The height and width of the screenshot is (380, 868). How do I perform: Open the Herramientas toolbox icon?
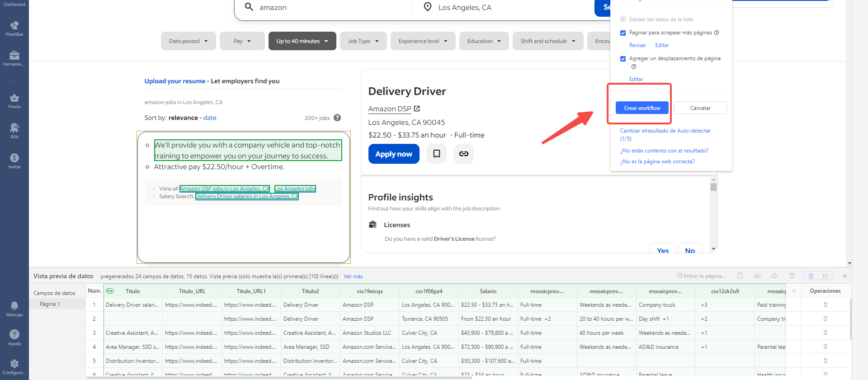click(14, 58)
